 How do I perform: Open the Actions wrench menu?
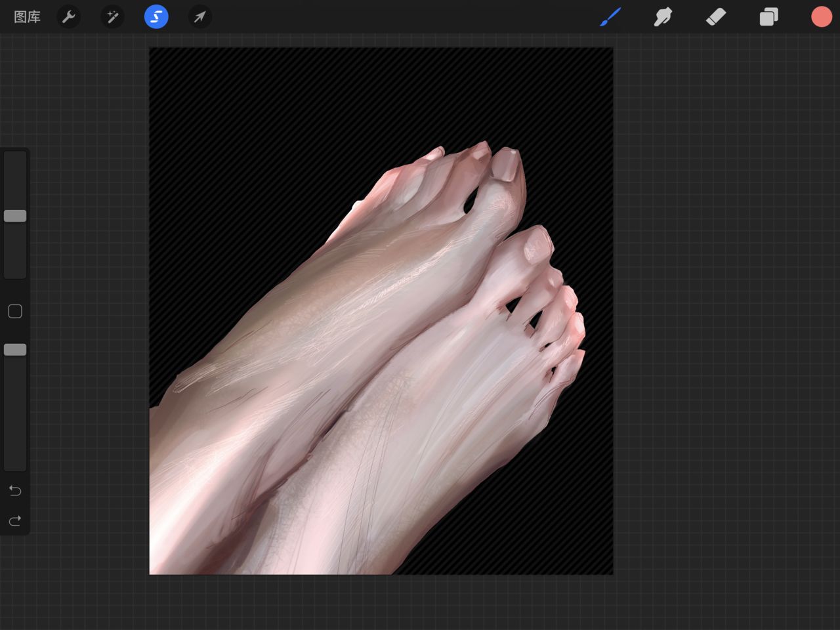tap(69, 17)
